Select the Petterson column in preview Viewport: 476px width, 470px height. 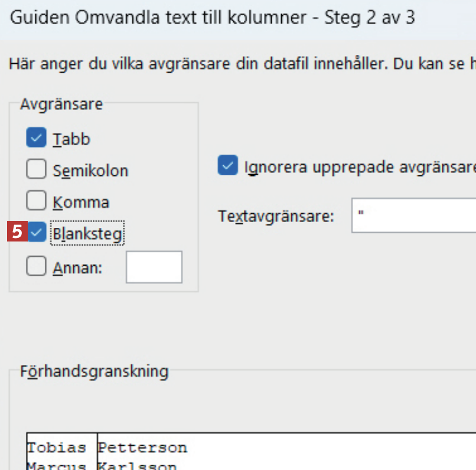(x=143, y=448)
